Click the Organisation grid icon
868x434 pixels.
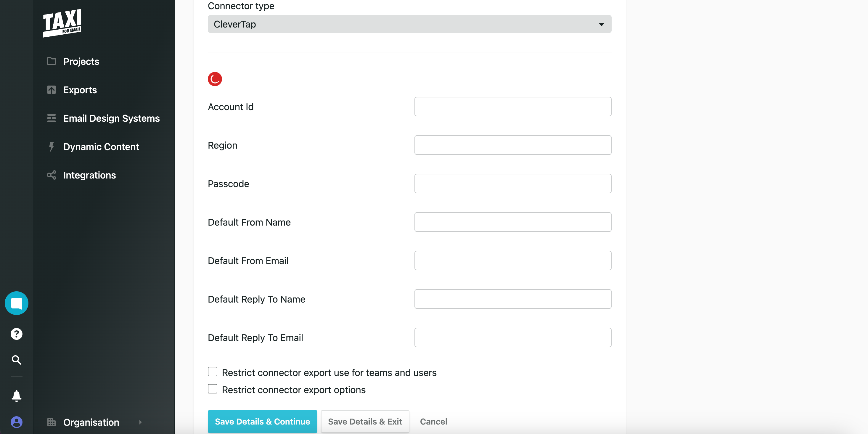tap(51, 422)
